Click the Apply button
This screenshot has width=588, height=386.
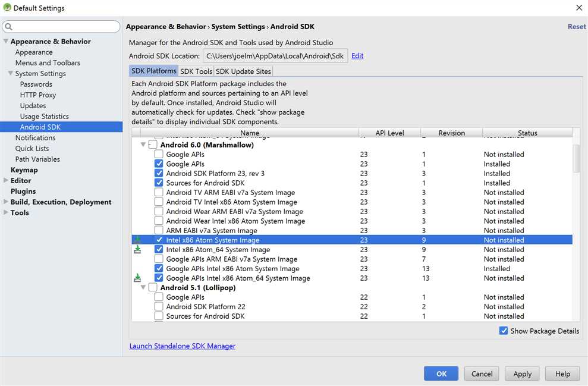[x=522, y=374]
